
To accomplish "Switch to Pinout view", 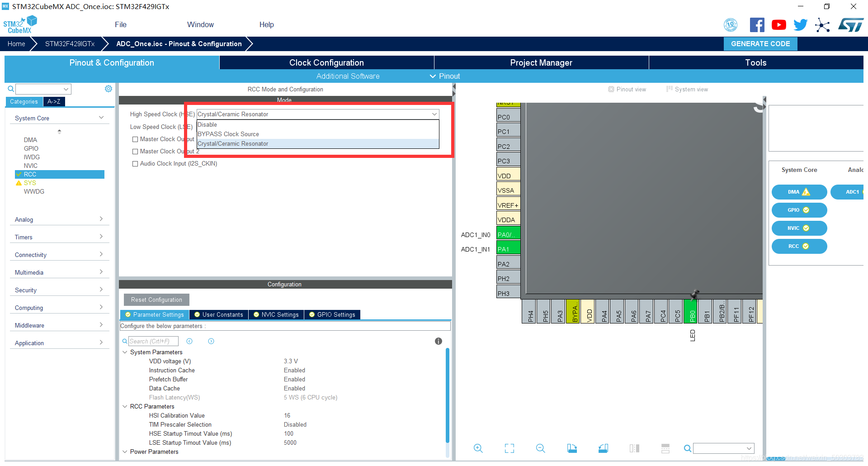I will pos(627,89).
